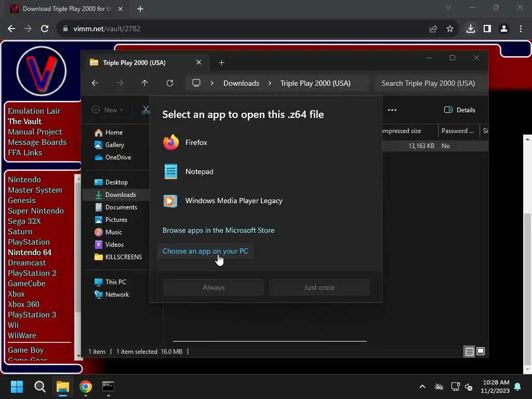Open the Emulation Lair link

click(x=34, y=111)
